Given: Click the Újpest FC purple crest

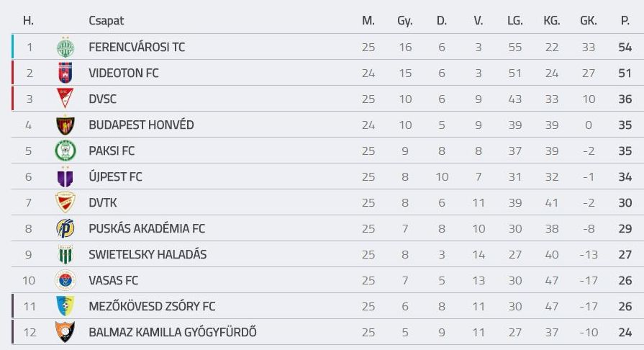Looking at the screenshot, I should tap(65, 176).
